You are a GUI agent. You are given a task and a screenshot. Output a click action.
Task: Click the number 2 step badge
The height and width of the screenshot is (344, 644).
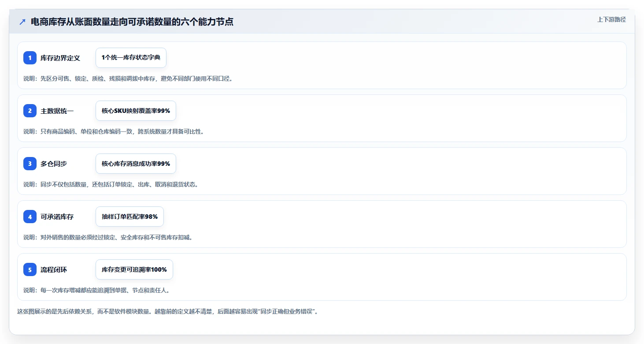coord(30,111)
